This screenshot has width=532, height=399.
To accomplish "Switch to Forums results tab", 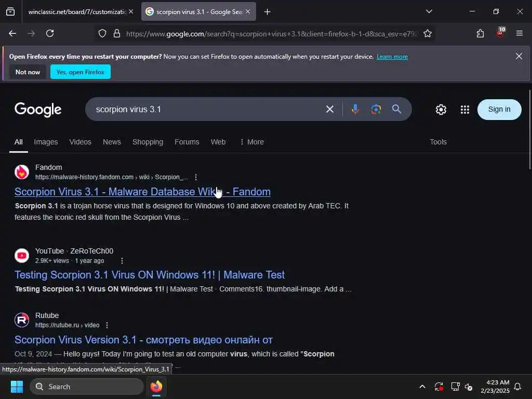I will pyautogui.click(x=187, y=142).
